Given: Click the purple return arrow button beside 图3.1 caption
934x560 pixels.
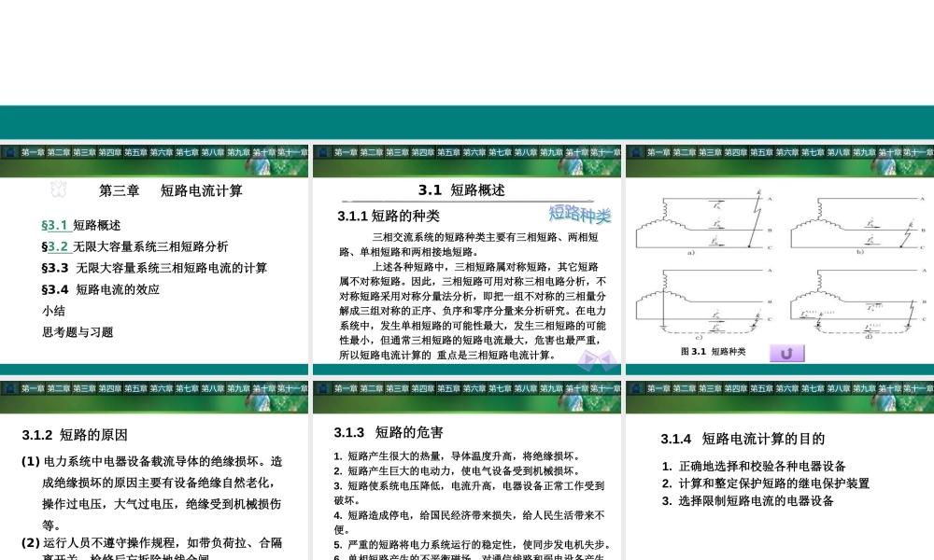Looking at the screenshot, I should pyautogui.click(x=786, y=354).
